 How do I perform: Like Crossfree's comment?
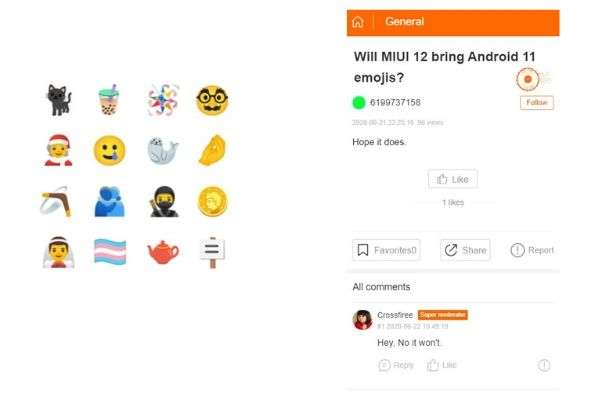442,365
